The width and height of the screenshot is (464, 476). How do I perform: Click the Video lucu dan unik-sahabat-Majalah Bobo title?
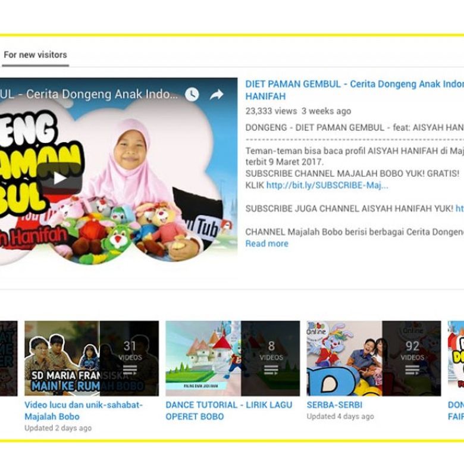click(83, 411)
